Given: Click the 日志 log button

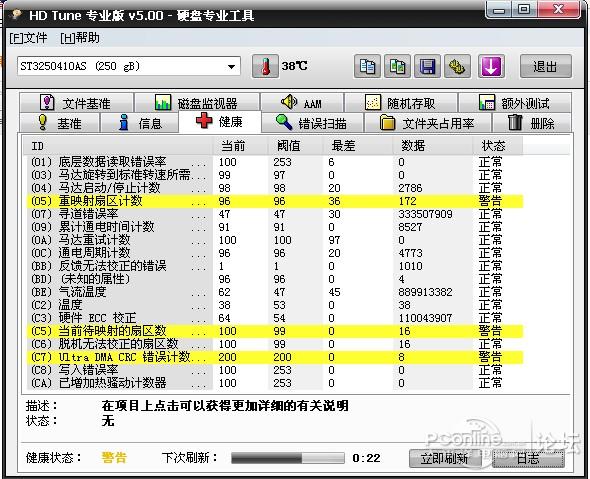Looking at the screenshot, I should point(528,458).
